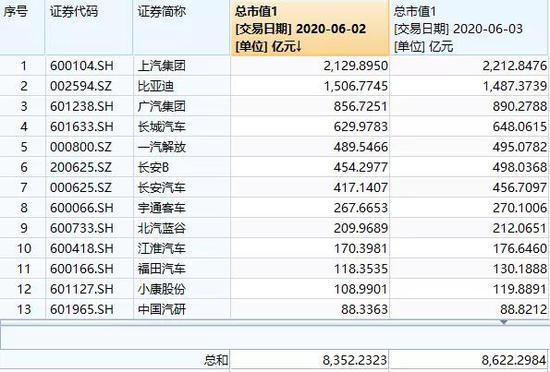This screenshot has width=550, height=372.
Task: Select security code 002594.SZ
Action: pos(81,86)
